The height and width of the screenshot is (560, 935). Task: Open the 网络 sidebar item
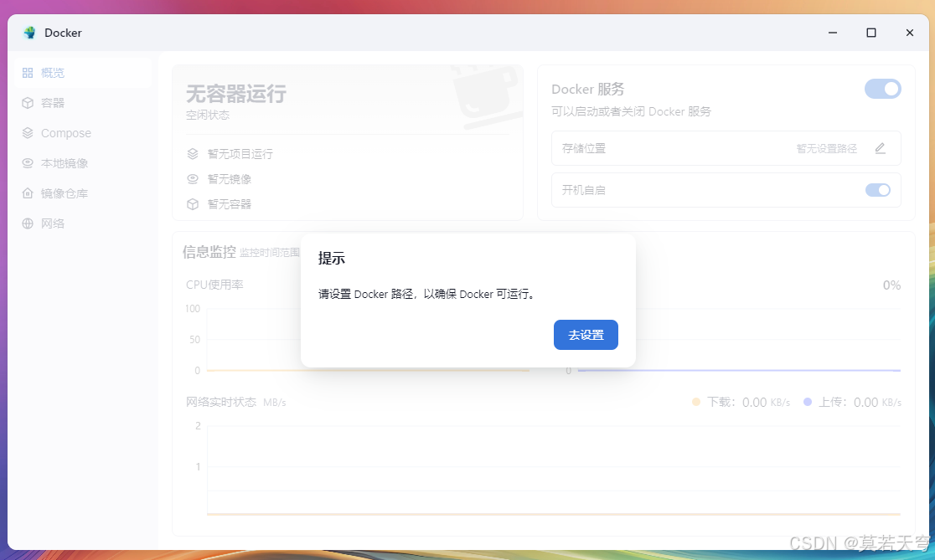[82, 223]
